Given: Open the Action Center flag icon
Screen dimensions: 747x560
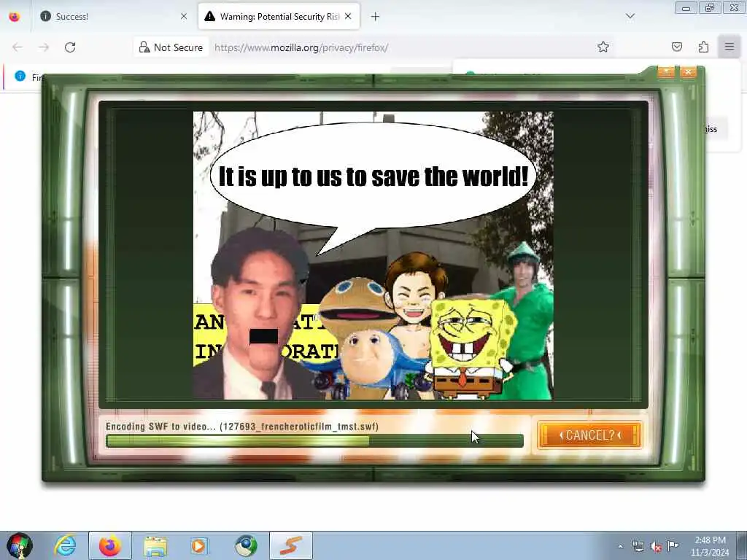Looking at the screenshot, I should click(673, 545).
